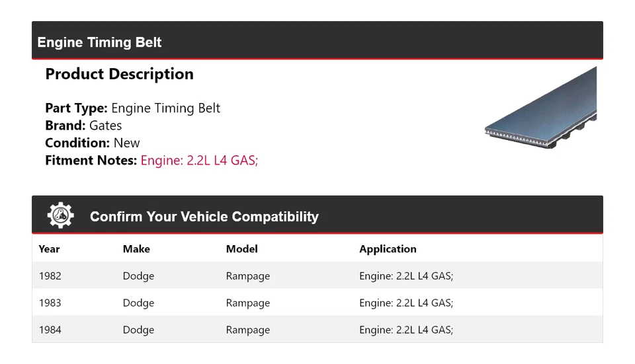The width and height of the screenshot is (635, 364).
Task: Click Rampage in the 1983 row
Action: point(248,303)
